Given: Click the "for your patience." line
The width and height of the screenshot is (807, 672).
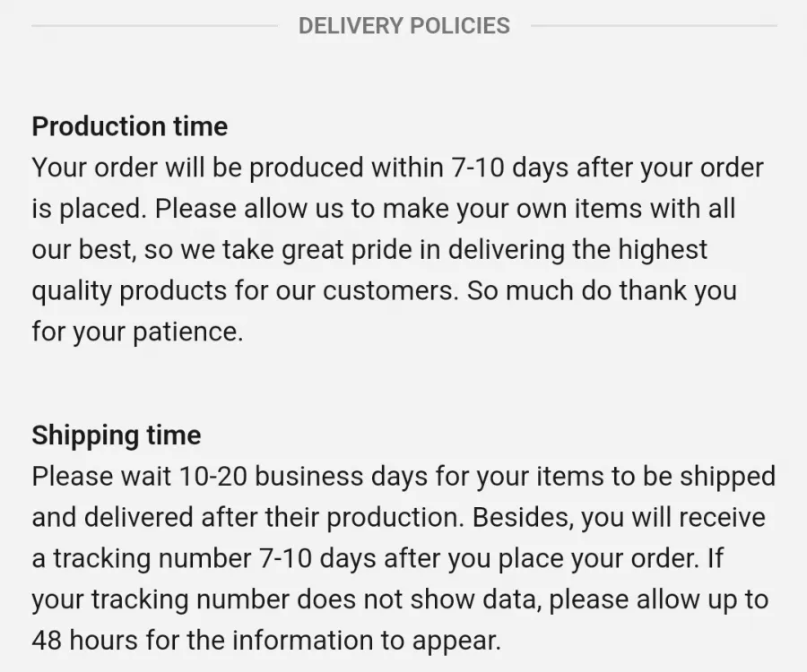Looking at the screenshot, I should click(137, 332).
